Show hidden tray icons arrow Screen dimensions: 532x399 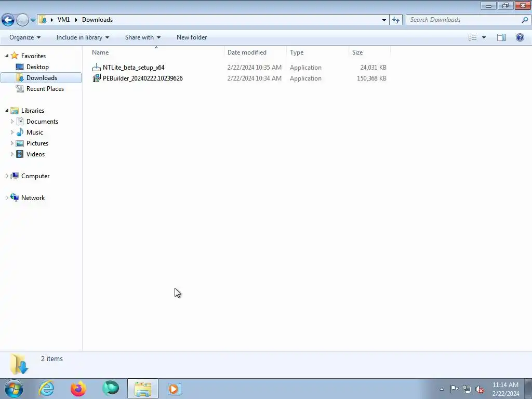pyautogui.click(x=442, y=389)
